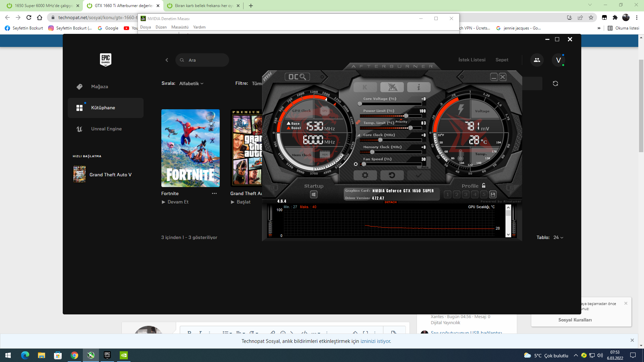Click the Afterburner settings gear button
This screenshot has height=362, width=644.
(x=365, y=175)
